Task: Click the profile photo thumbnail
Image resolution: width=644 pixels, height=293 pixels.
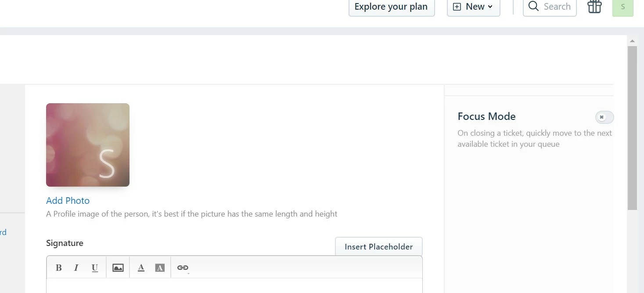Action: (87, 145)
